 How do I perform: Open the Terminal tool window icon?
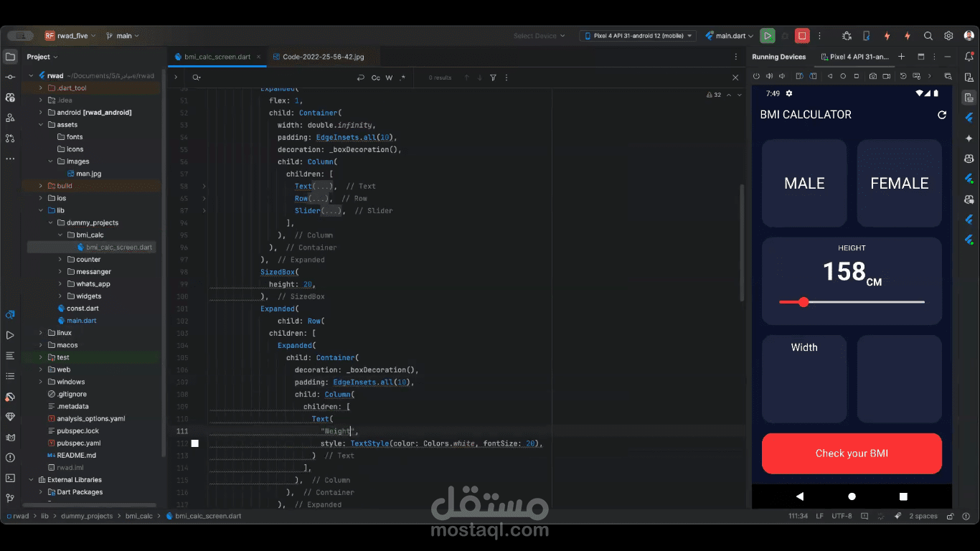(10, 478)
